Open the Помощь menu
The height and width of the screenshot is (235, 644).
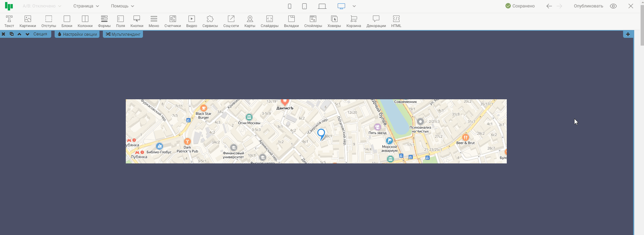(x=122, y=6)
